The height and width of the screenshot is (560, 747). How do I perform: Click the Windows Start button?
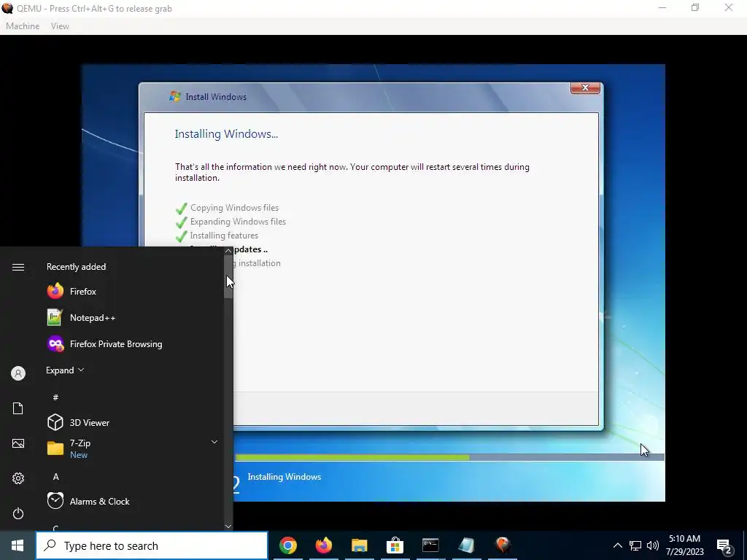tap(18, 545)
